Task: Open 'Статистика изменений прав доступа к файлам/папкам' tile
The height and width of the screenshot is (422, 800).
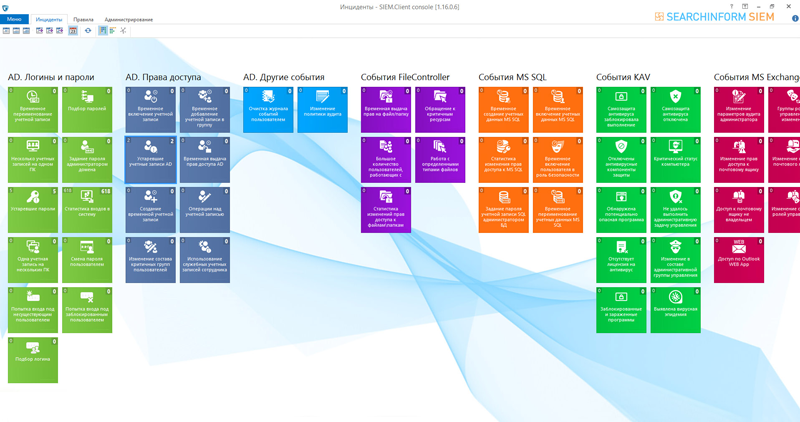Action: [x=386, y=210]
